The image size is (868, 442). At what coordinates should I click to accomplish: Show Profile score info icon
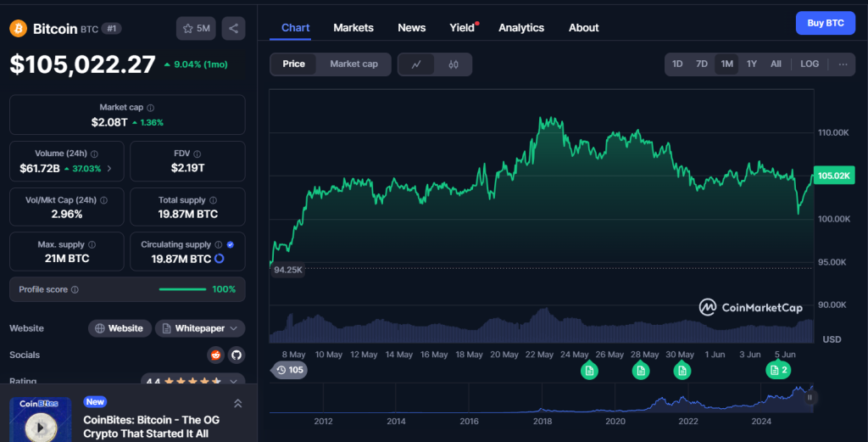[75, 289]
